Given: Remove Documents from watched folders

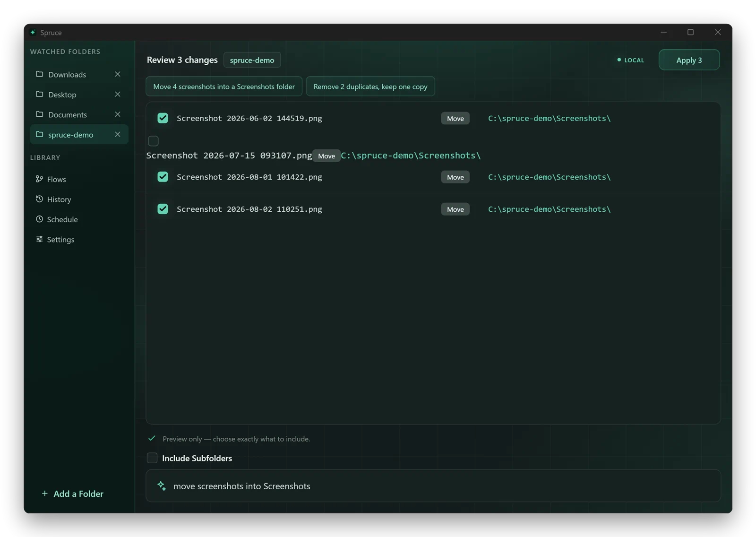Looking at the screenshot, I should coord(118,114).
